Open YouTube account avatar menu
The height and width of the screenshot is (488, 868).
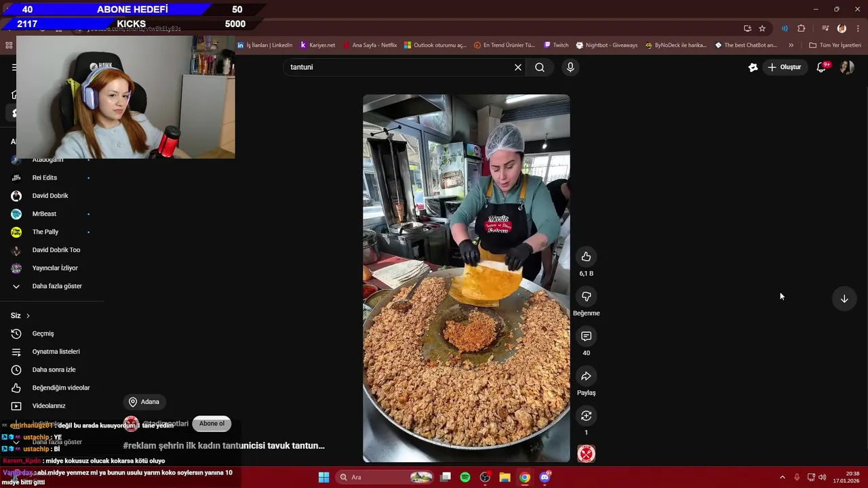point(846,67)
